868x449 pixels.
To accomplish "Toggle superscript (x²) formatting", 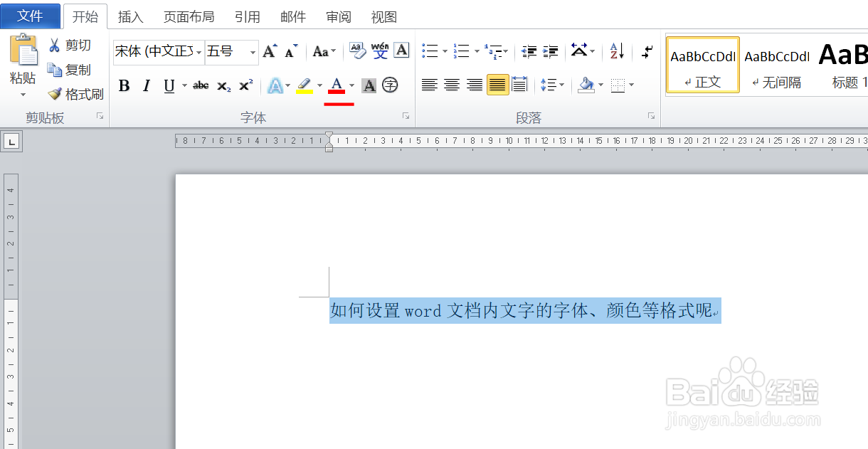I will [245, 85].
